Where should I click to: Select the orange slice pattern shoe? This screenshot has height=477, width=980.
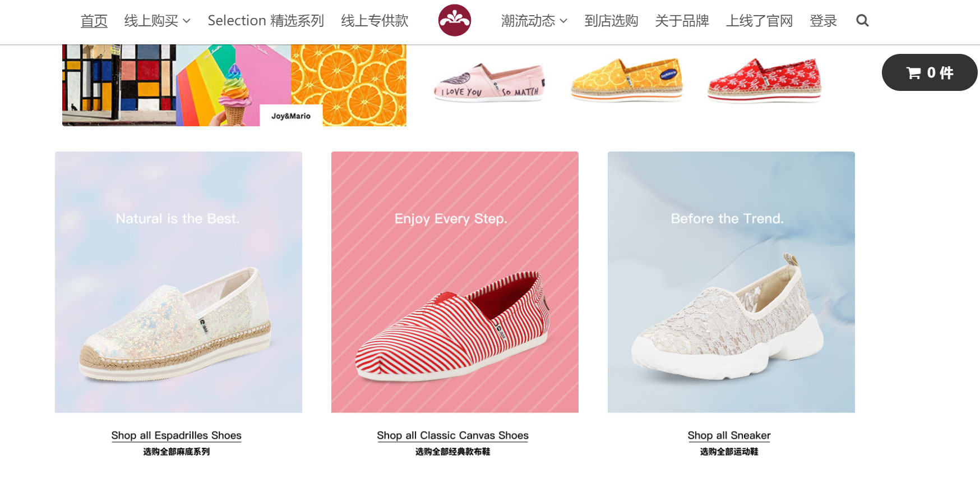[x=627, y=79]
